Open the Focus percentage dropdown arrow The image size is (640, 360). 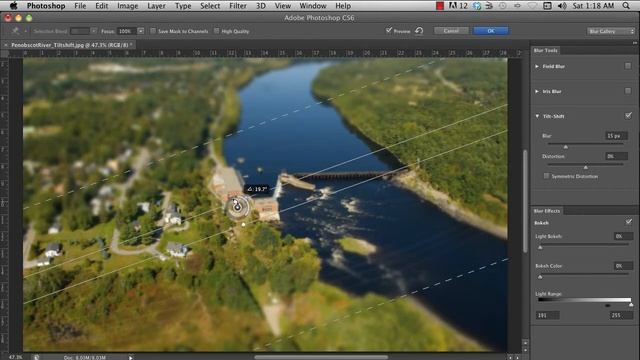point(140,31)
